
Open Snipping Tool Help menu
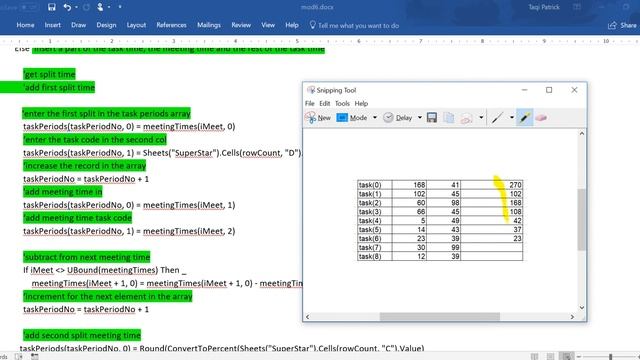tap(361, 103)
